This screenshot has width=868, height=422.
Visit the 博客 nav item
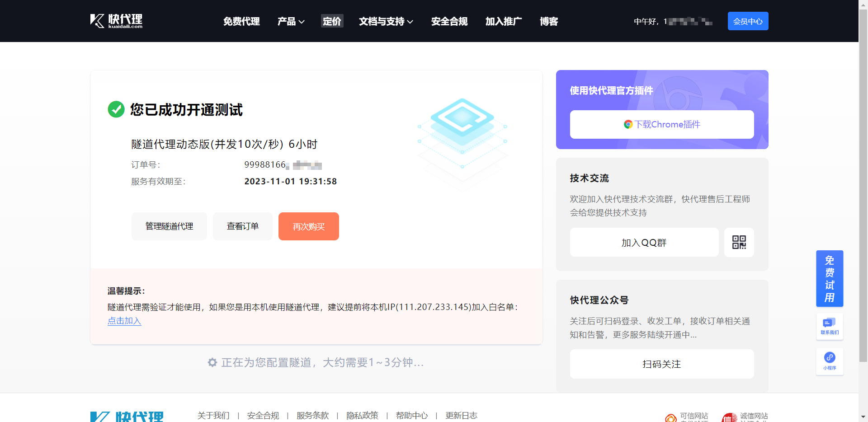click(549, 21)
